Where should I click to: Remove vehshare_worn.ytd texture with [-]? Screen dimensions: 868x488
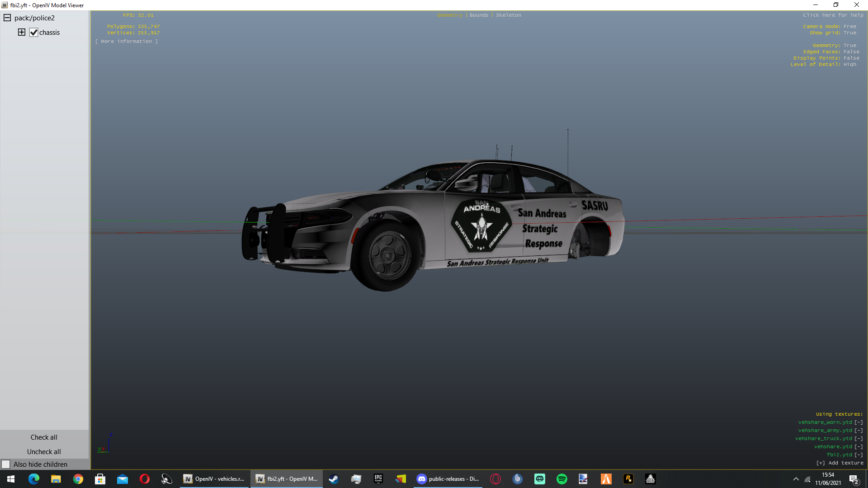859,422
